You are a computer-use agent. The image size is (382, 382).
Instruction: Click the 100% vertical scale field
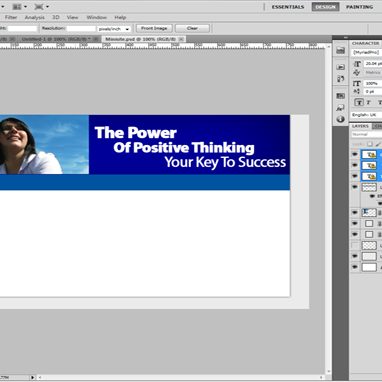click(x=373, y=83)
